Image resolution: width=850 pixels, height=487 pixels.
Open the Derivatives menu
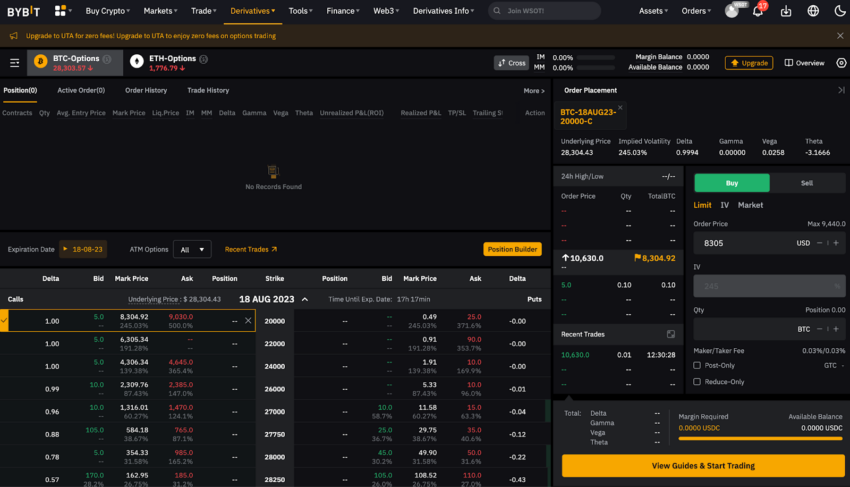coord(253,11)
